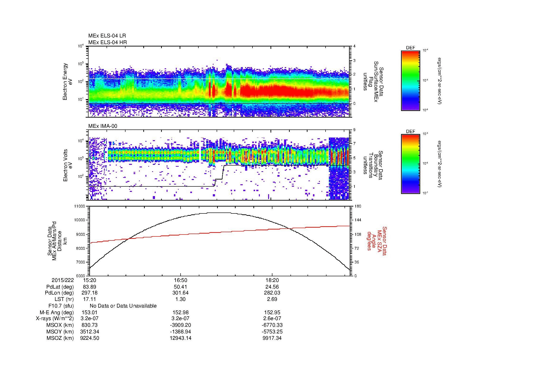Click MSOZ value '9917.34'
The image size is (555, 392).
[x=272, y=338]
